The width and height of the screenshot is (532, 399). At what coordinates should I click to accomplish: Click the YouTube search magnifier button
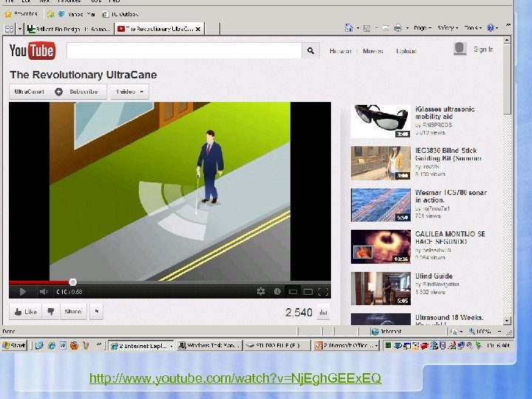click(310, 51)
